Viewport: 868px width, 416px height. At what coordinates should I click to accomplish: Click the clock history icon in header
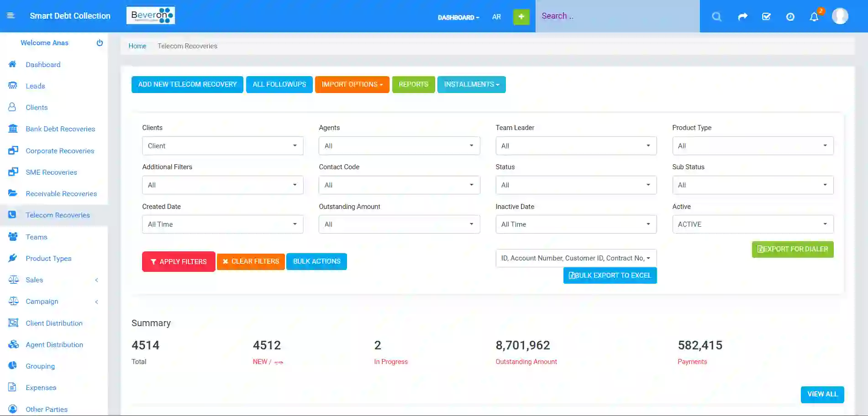[x=790, y=16]
